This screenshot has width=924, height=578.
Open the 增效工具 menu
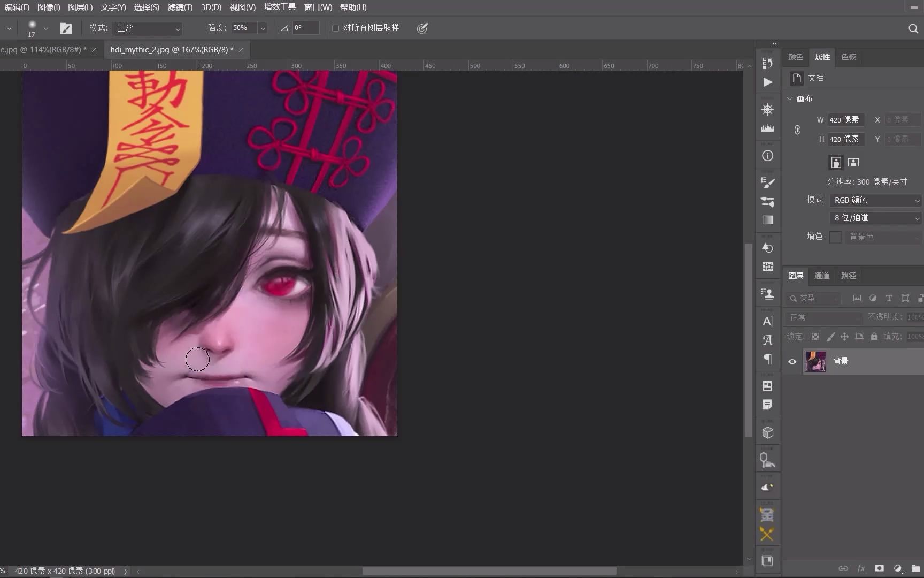pos(280,7)
